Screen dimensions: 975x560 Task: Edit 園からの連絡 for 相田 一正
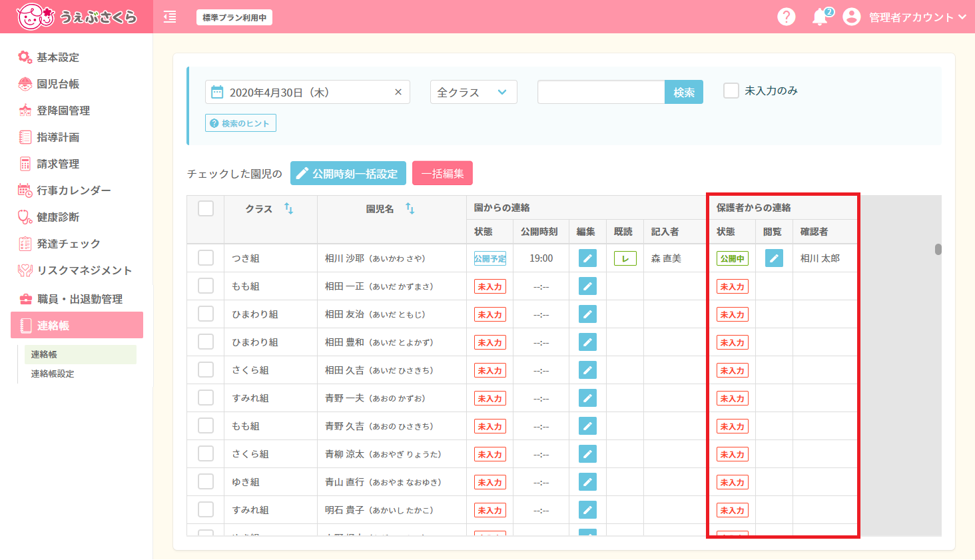587,286
